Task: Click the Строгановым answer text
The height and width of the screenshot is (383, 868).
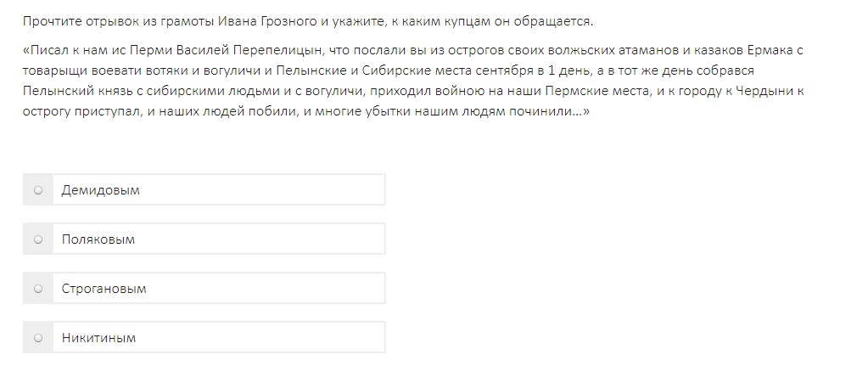Action: tap(104, 289)
